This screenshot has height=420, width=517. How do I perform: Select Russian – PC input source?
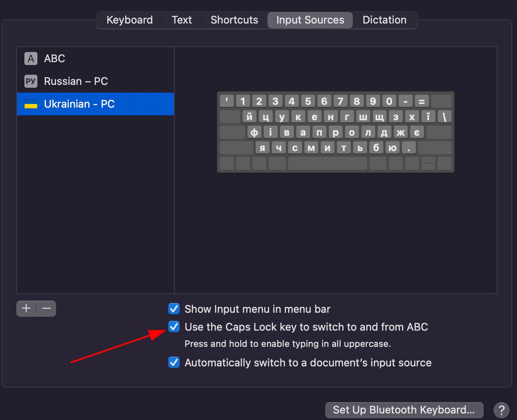(x=76, y=81)
